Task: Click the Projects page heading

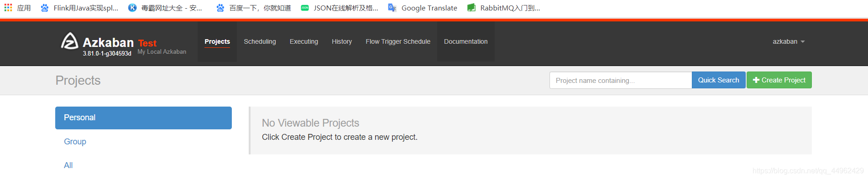Action: [78, 80]
